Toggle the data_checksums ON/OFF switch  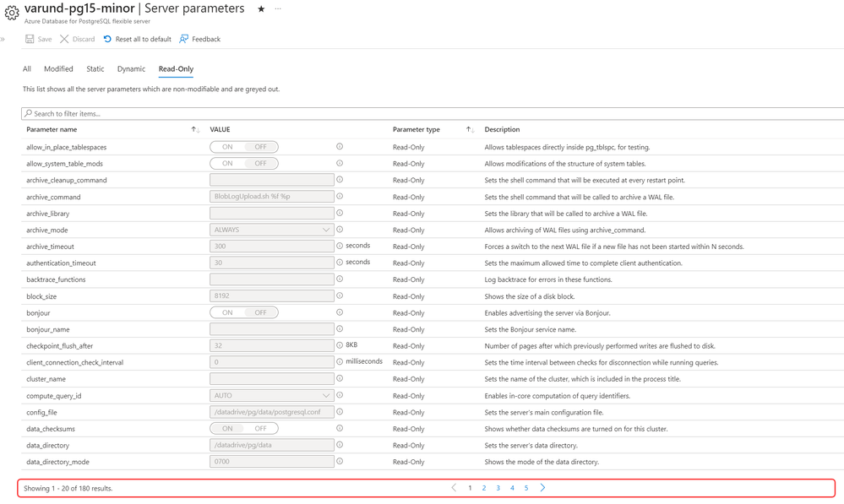(244, 429)
